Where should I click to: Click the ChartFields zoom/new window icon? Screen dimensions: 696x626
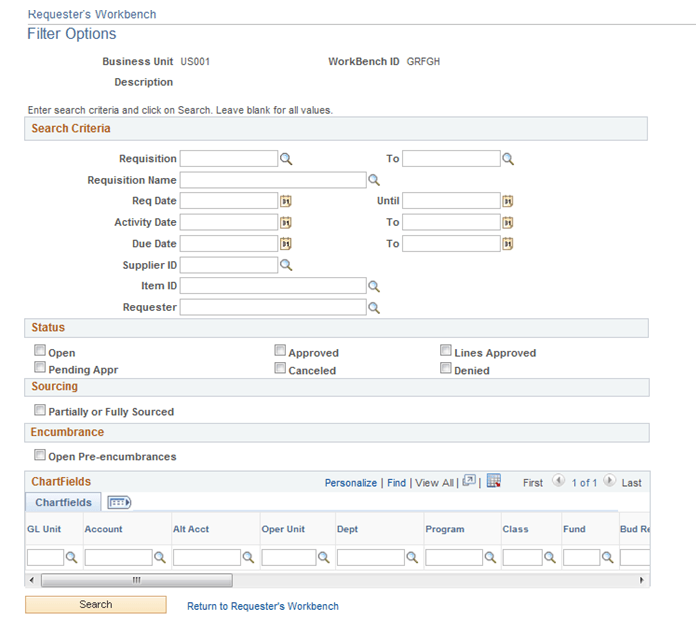coord(469,481)
